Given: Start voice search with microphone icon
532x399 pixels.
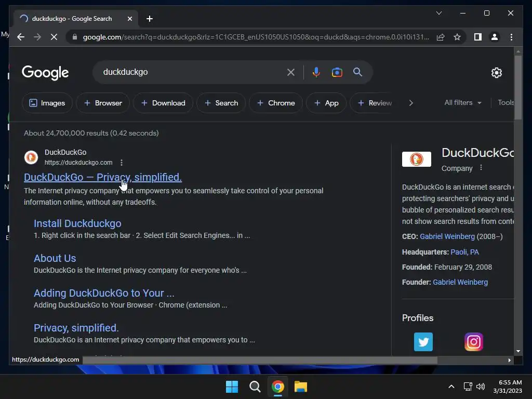Looking at the screenshot, I should (x=316, y=72).
